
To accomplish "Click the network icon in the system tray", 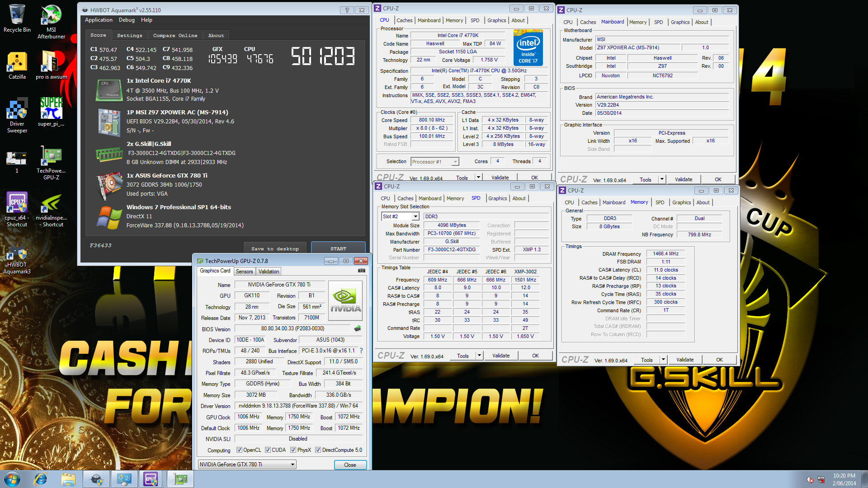I will click(821, 479).
